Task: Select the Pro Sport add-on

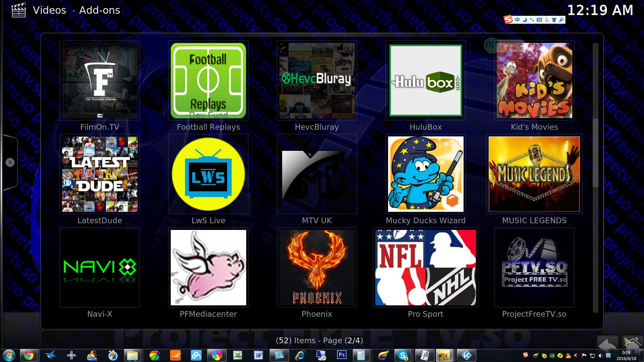Action: coord(426,267)
